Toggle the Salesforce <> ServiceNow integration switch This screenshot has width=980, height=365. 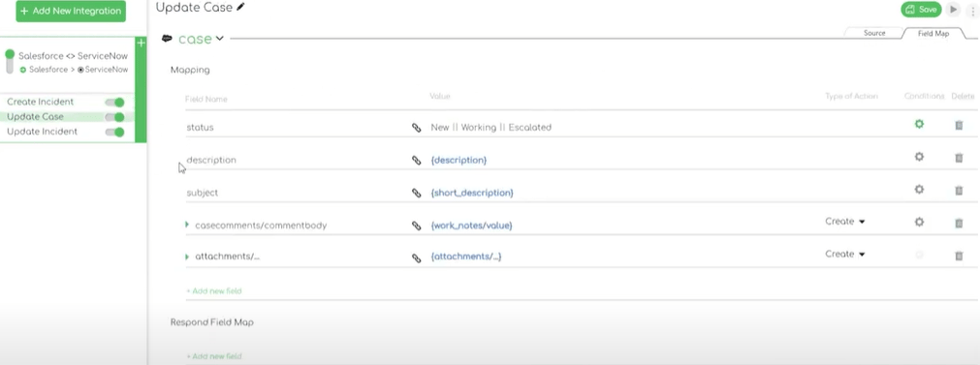click(10, 61)
